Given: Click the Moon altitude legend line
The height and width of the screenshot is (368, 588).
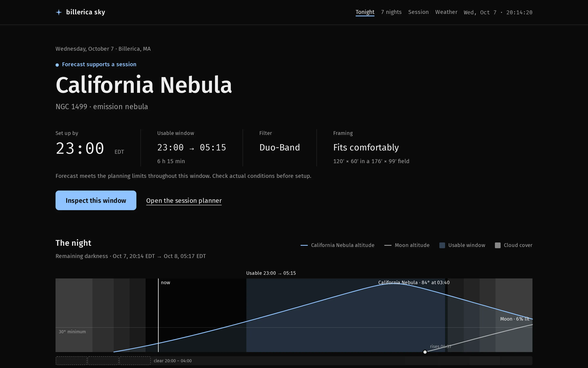Looking at the screenshot, I should coord(388,245).
